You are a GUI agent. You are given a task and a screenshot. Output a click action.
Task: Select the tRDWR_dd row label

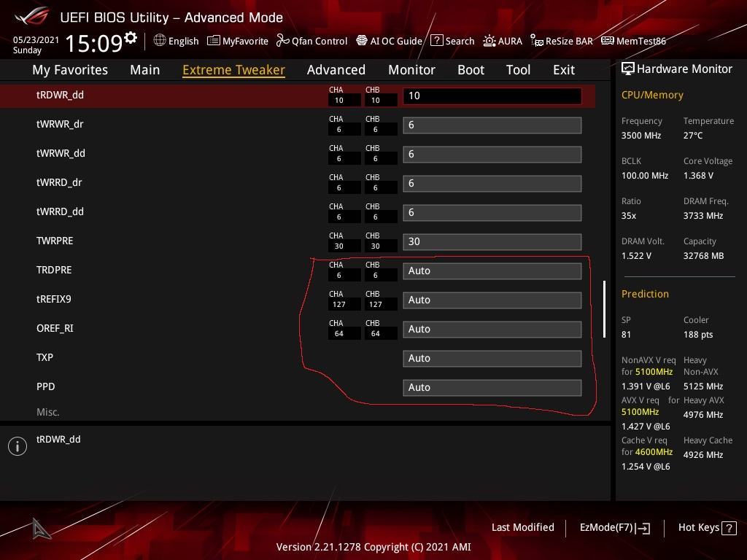coord(60,96)
